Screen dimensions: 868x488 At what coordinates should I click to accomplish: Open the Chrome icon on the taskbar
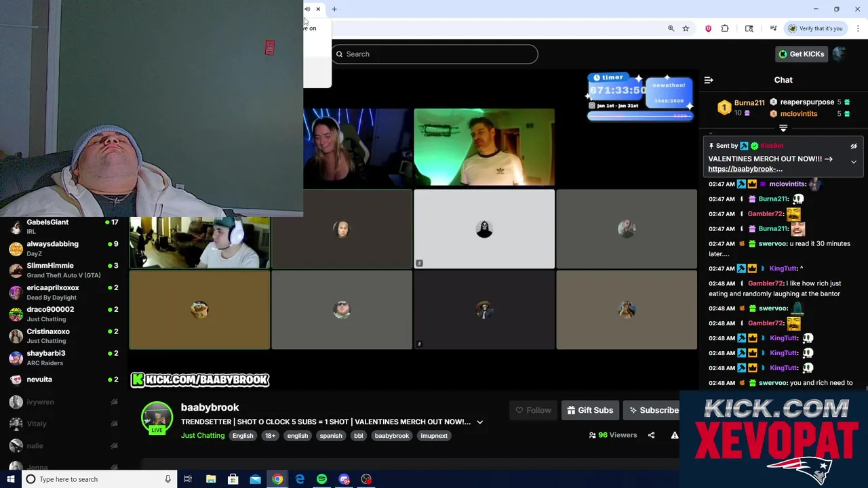pos(277,479)
